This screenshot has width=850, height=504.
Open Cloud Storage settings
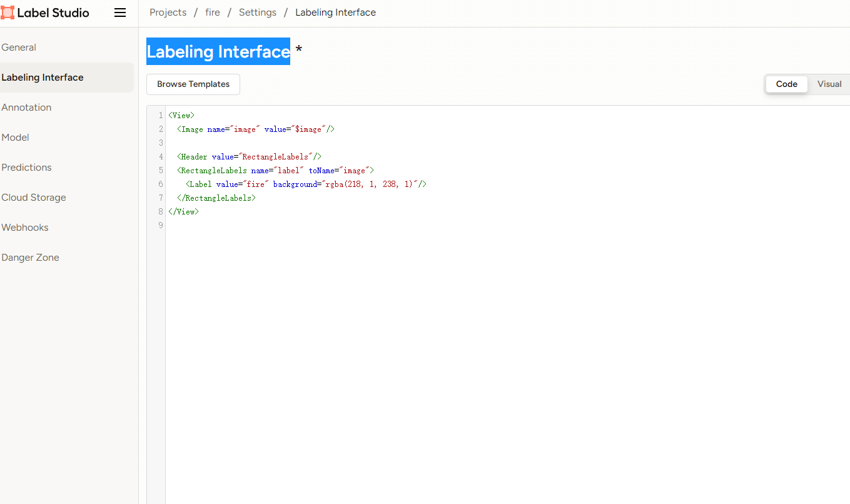coord(34,198)
